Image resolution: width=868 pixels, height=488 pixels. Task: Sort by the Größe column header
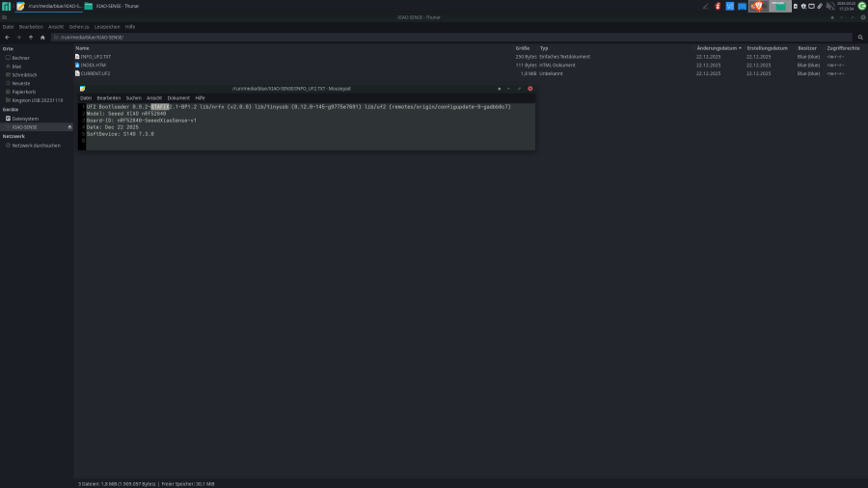pos(522,47)
